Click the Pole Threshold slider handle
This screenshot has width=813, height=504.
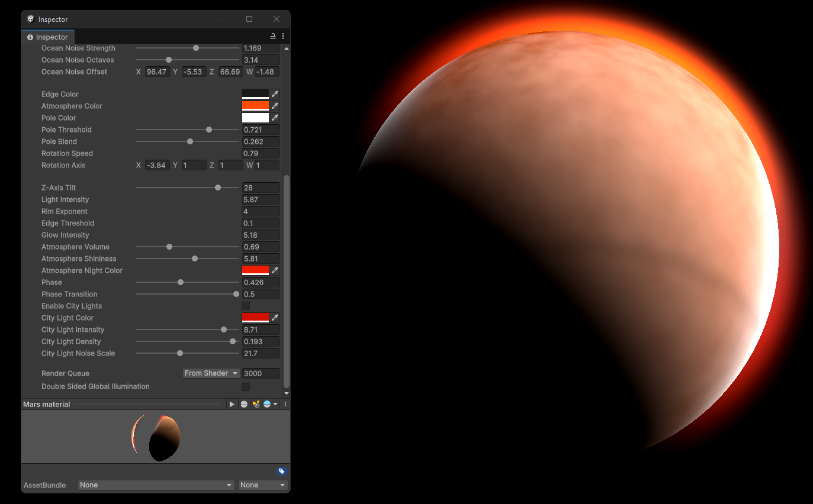click(209, 130)
